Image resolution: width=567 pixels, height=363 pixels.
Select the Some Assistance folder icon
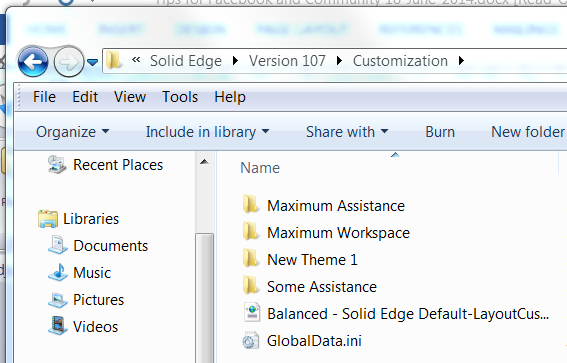coord(250,286)
